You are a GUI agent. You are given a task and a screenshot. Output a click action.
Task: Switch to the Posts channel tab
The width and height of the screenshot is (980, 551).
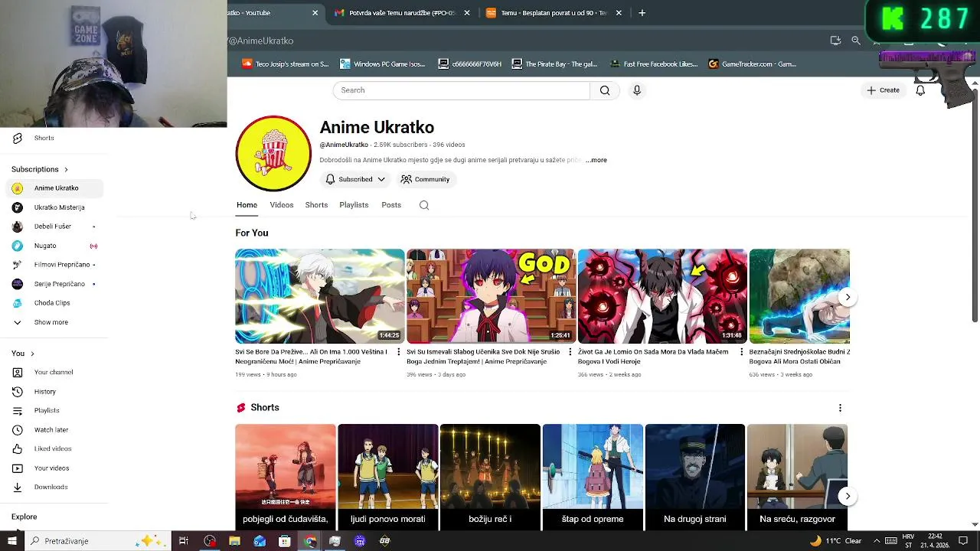391,205
